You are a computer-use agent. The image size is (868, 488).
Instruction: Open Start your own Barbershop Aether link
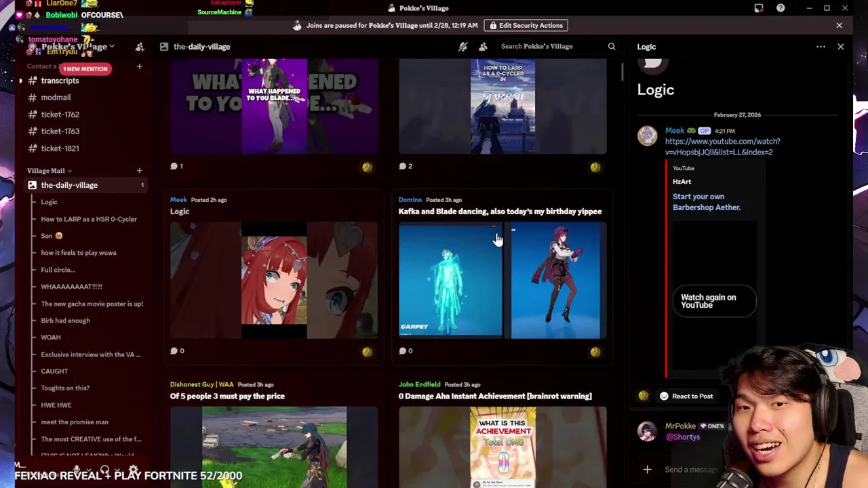707,202
